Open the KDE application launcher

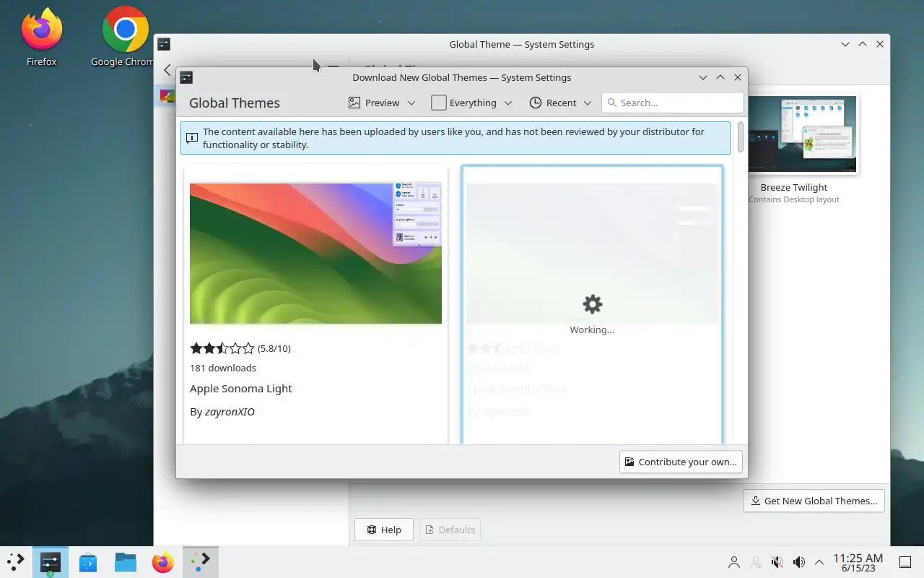(x=15, y=561)
